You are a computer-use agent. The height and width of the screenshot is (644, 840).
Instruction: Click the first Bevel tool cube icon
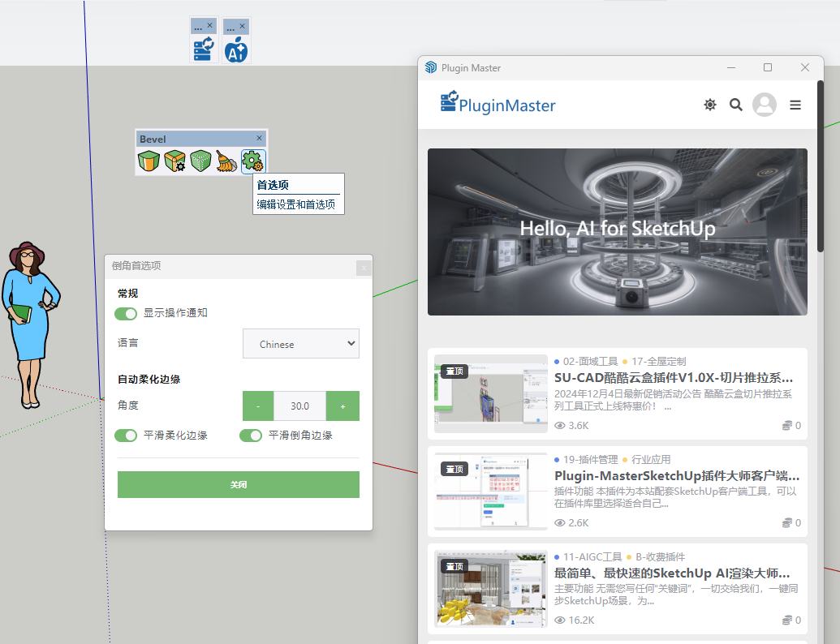click(148, 161)
